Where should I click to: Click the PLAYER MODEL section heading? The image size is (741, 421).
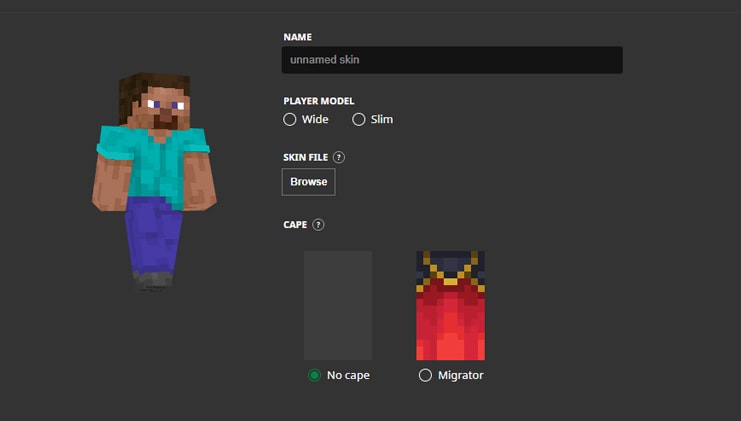319,101
